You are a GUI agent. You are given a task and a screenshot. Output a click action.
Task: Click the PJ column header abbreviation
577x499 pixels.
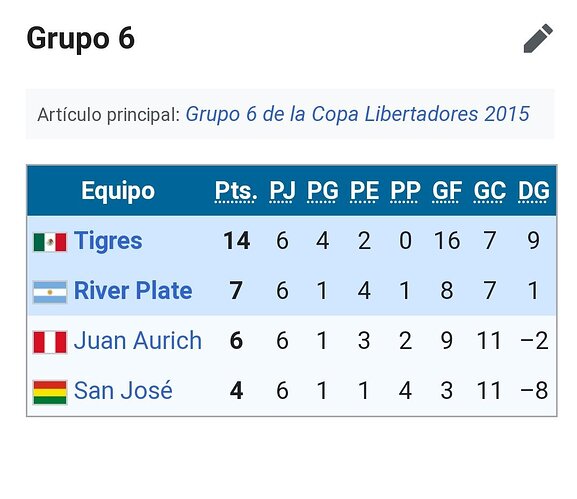[x=282, y=191]
